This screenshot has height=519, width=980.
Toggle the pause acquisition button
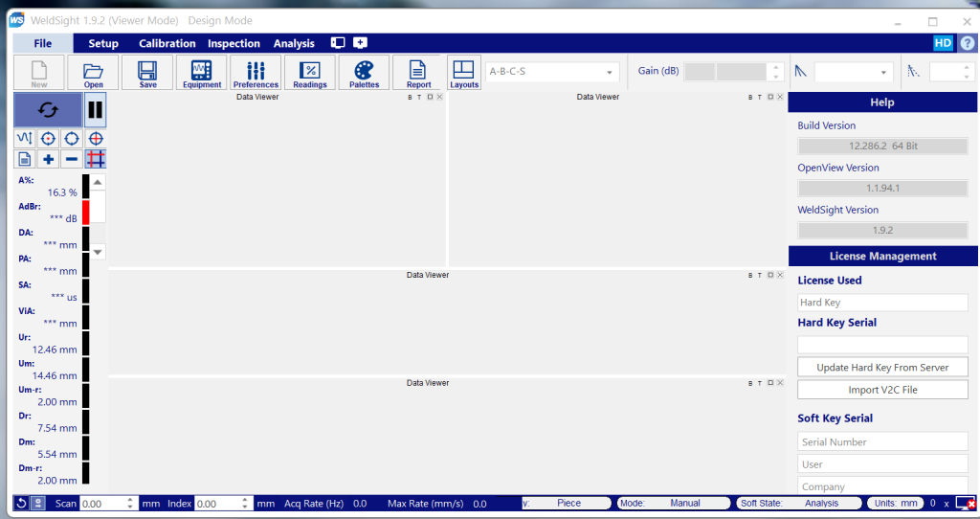click(x=95, y=110)
